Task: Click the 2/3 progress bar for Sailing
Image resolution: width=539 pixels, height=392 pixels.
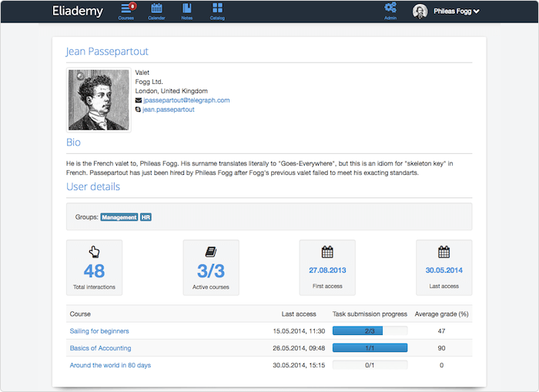Action: [370, 331]
